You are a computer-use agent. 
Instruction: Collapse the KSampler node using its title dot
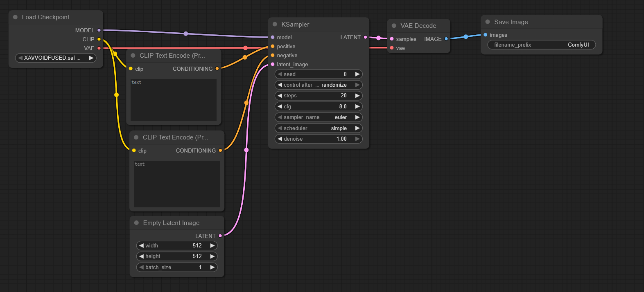(x=275, y=25)
